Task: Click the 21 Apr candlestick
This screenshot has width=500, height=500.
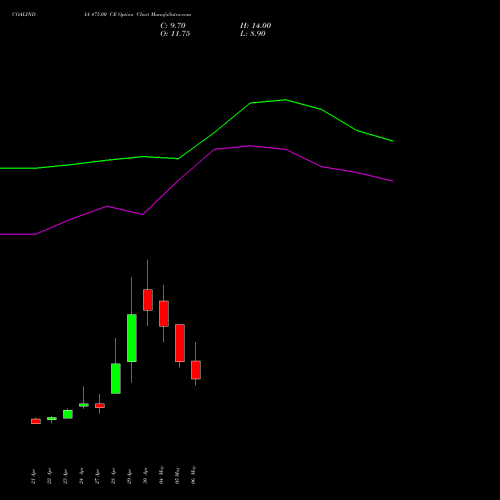Action: tap(36, 421)
